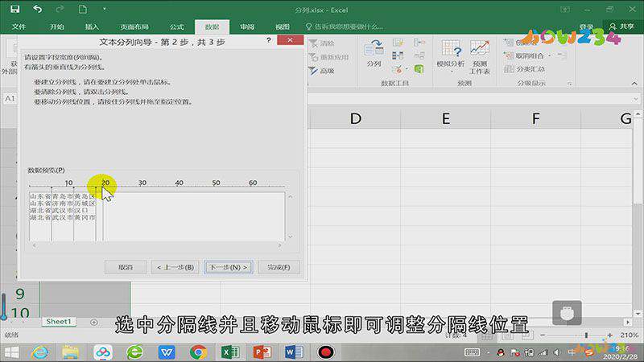Select column F header
Viewport: 644px width, 362px height.
pos(535,118)
